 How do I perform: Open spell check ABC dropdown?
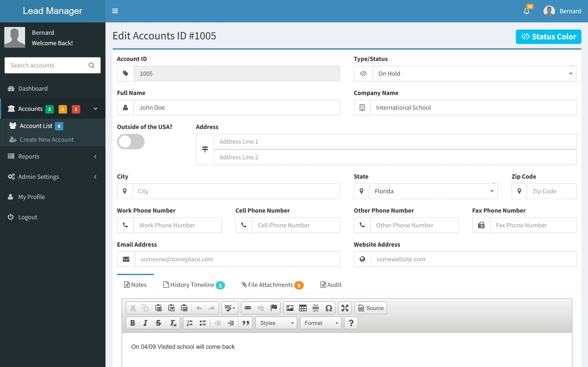point(230,308)
